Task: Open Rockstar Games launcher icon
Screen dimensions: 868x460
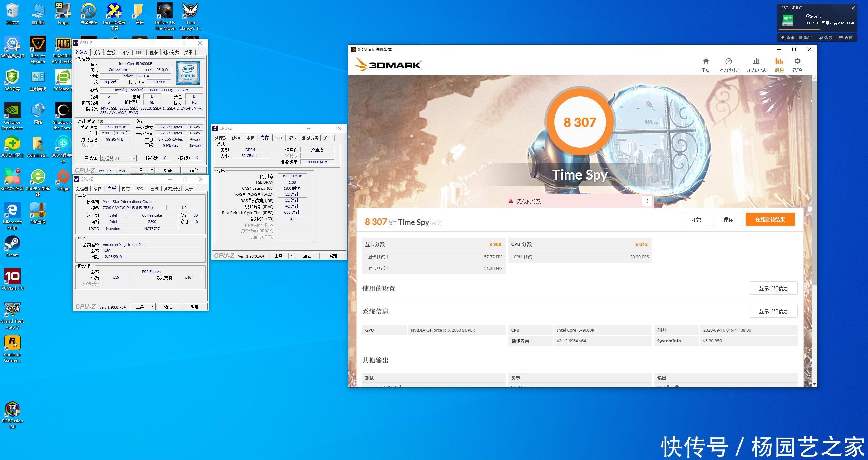Action: coord(13,349)
